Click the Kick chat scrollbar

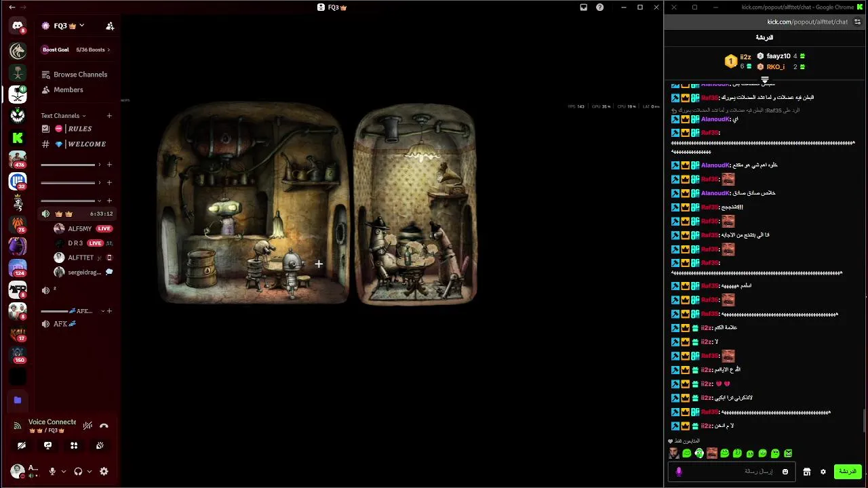tap(865, 420)
